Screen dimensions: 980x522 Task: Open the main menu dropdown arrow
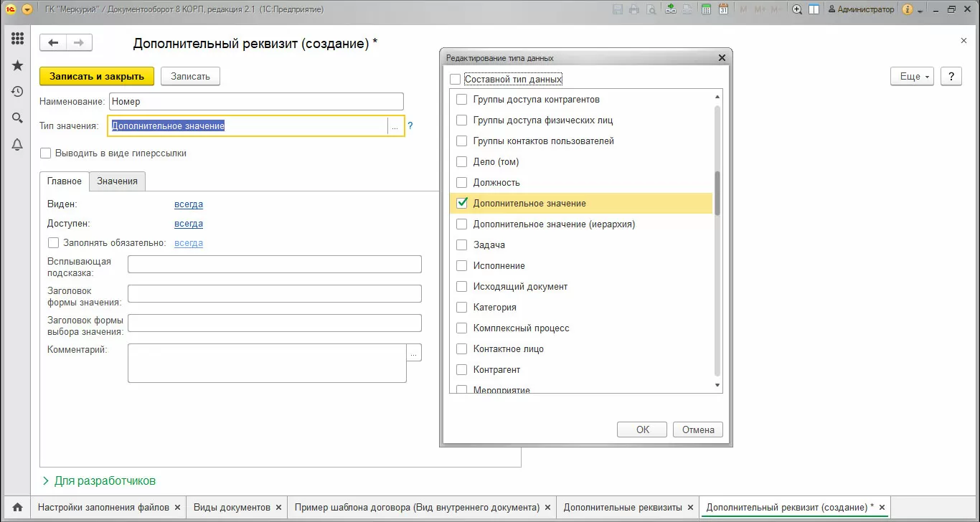coord(27,9)
